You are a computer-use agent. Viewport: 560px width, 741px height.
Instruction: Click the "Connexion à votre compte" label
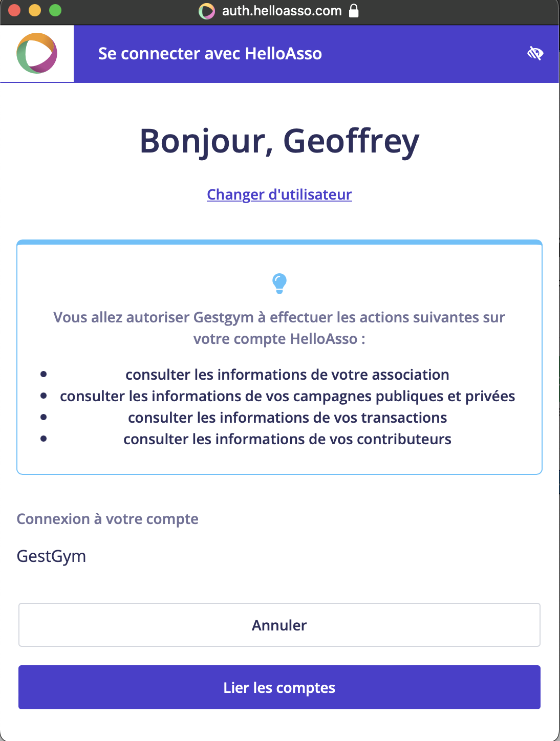pos(107,519)
